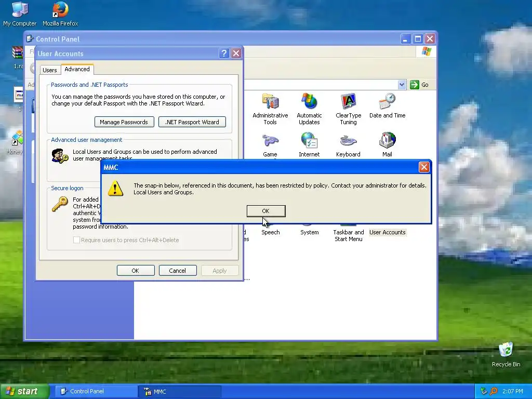Click the help question mark in User Accounts
The width and height of the screenshot is (532, 399).
[x=224, y=54]
